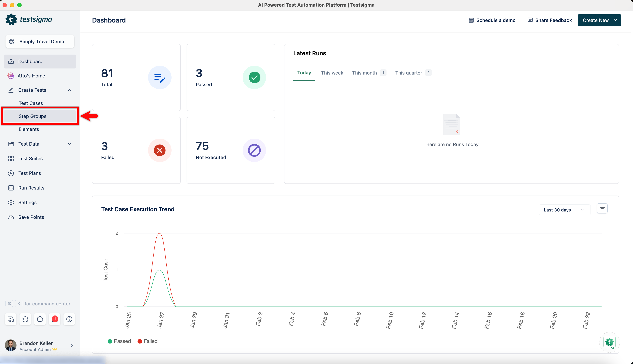Open the Create New dropdown arrow

click(x=615, y=20)
